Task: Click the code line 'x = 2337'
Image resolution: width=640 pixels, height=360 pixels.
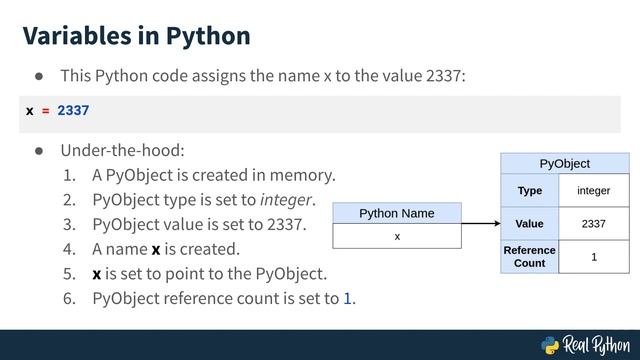Action: point(57,111)
